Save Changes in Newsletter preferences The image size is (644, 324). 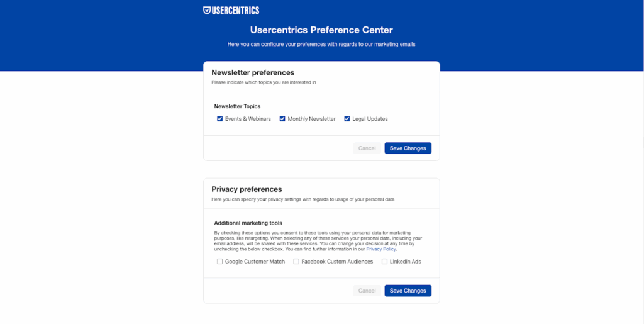pos(408,148)
